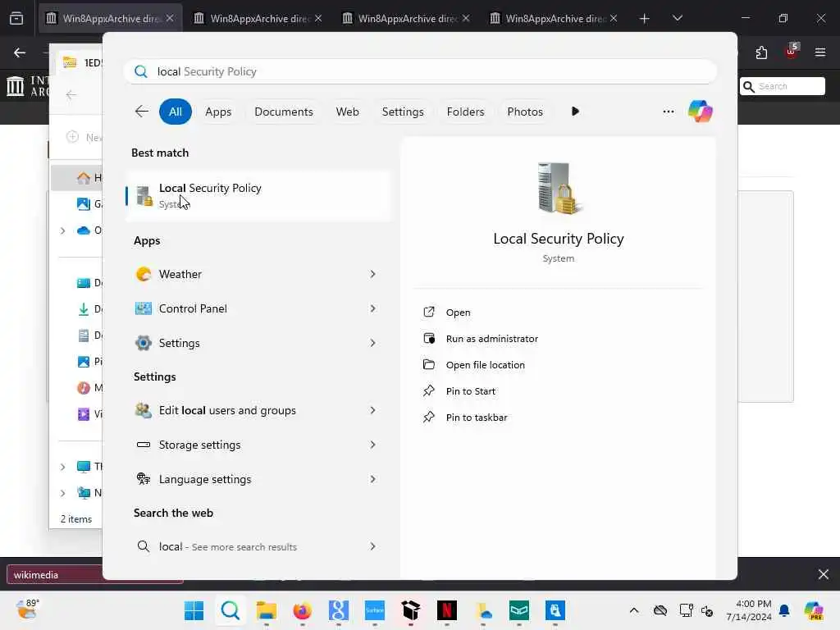840x630 pixels.
Task: Expand Control Panel result details chevron
Action: (x=373, y=308)
